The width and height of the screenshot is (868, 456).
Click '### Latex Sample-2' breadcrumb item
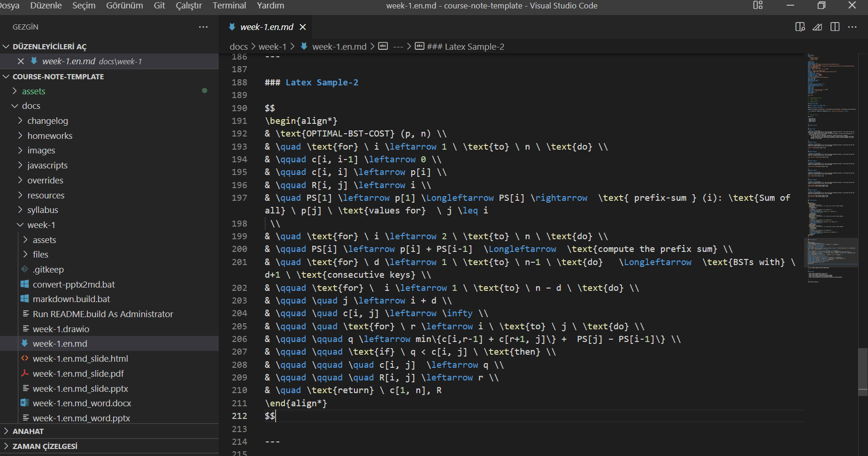(466, 46)
